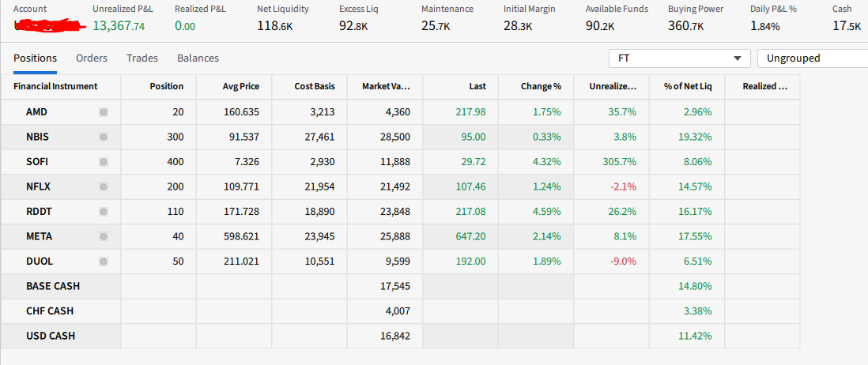Click USD CASH market value 16,842
This screenshot has height=365, width=868.
coord(396,337)
